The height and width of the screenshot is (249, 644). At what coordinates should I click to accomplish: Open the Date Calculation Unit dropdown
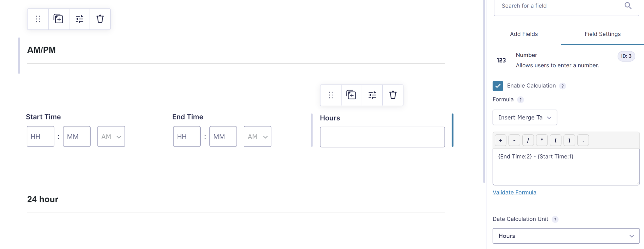click(x=566, y=236)
